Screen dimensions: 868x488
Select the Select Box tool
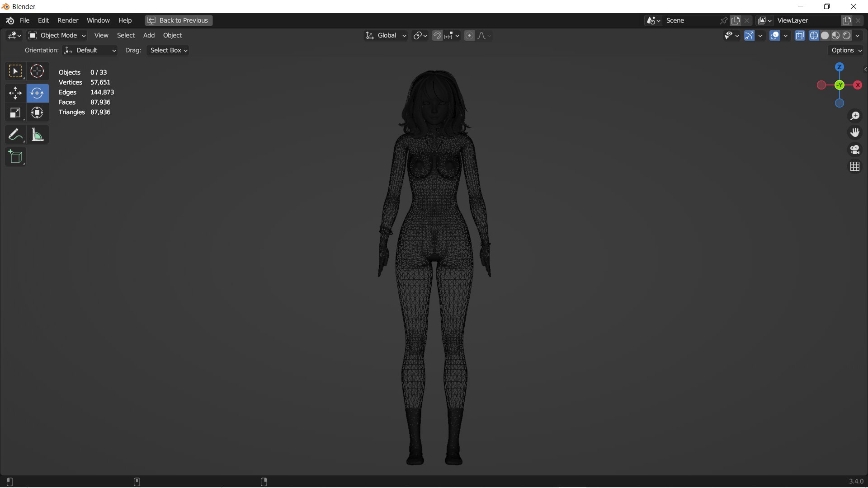click(15, 71)
